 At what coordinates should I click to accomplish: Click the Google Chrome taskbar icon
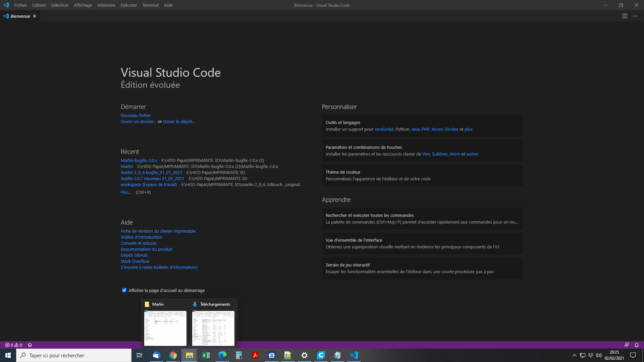(x=173, y=355)
